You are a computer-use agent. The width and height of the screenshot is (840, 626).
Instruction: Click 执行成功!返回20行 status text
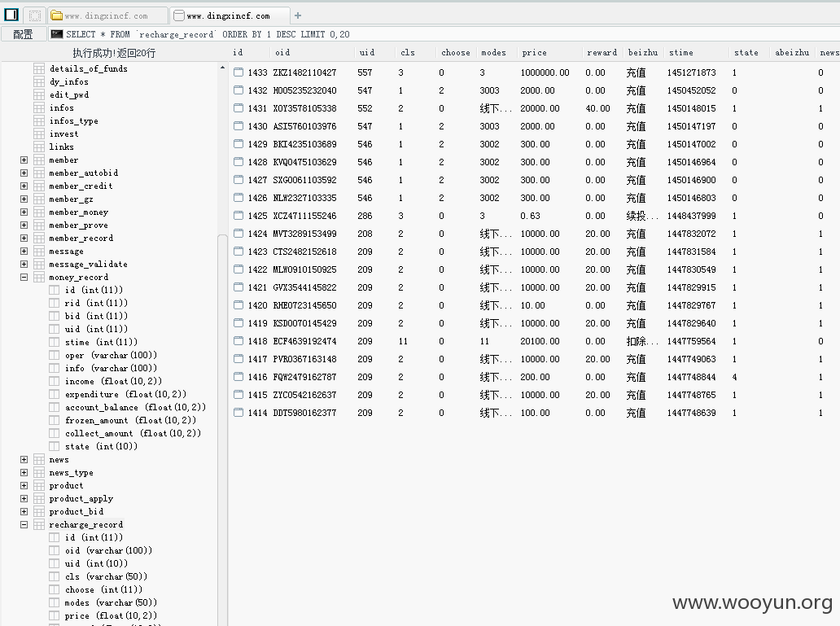pos(114,53)
